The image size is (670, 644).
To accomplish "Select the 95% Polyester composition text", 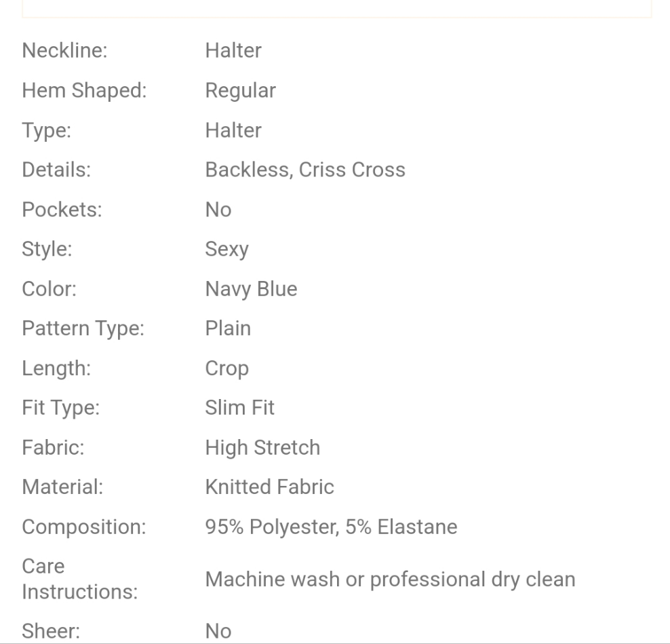I will tap(271, 527).
